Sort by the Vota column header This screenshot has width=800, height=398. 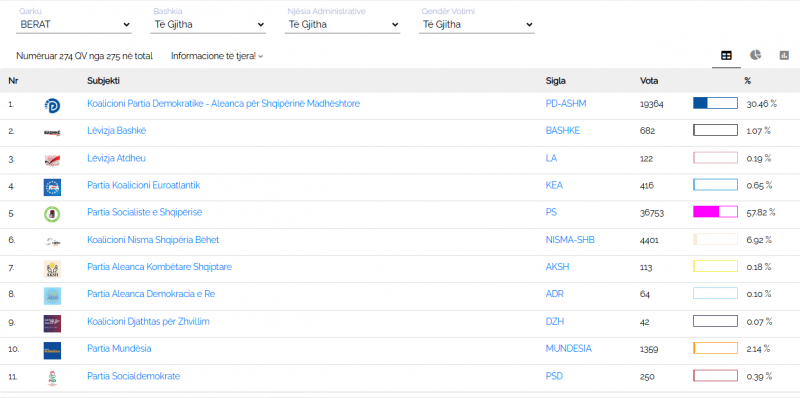click(649, 81)
